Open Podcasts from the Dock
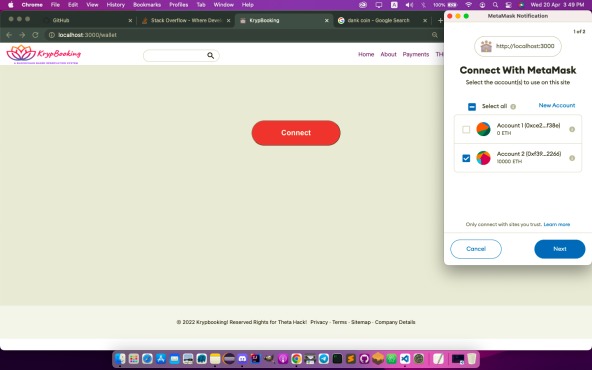 pyautogui.click(x=283, y=358)
